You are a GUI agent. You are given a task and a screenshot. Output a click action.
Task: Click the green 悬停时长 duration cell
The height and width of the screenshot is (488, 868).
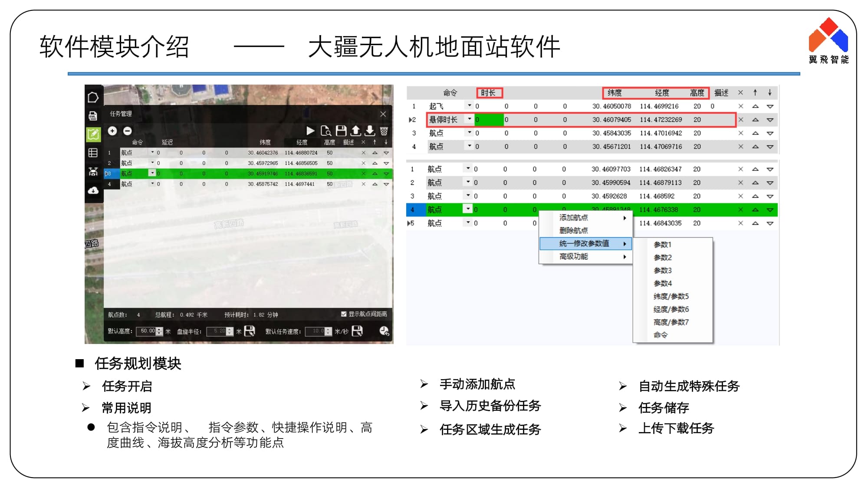coord(489,120)
